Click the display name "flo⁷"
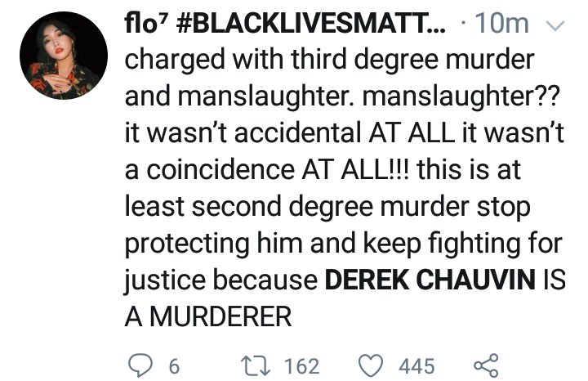Screen dimensions: 588x381 click(x=145, y=25)
